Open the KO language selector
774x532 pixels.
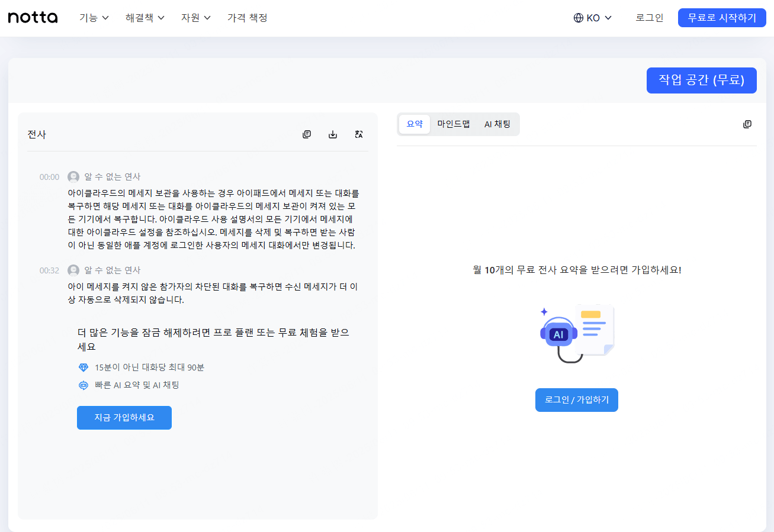[x=592, y=18]
